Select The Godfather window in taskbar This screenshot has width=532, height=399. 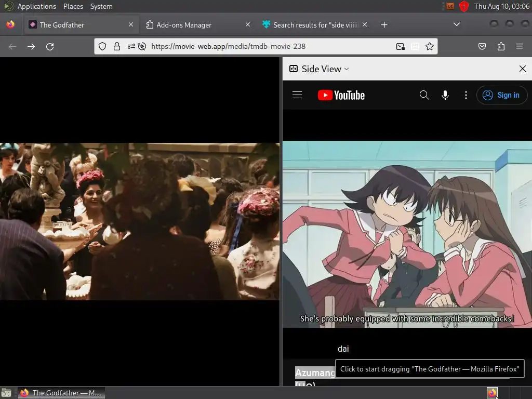point(61,393)
